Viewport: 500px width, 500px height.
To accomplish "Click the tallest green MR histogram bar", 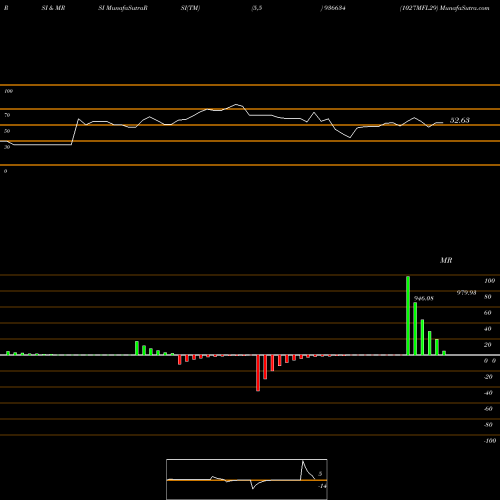I will [x=408, y=316].
